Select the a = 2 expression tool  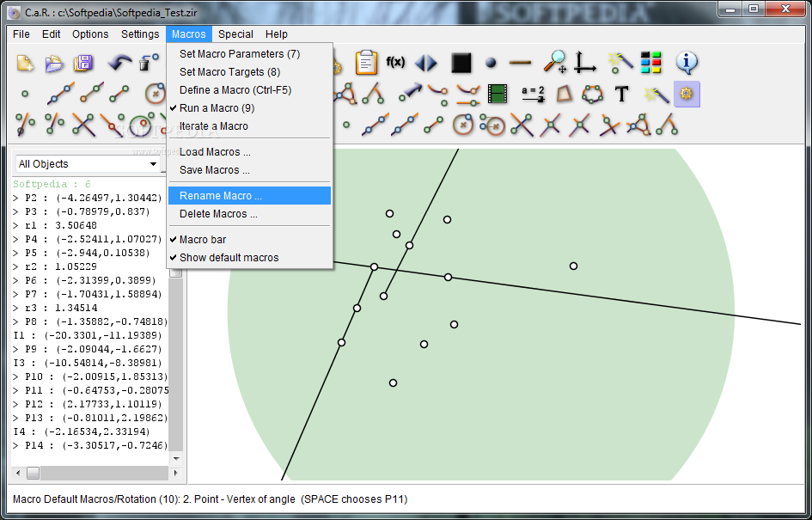pyautogui.click(x=534, y=94)
